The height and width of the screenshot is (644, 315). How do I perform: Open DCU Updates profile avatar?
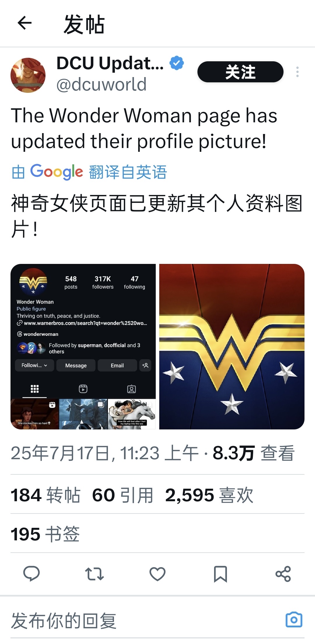[x=28, y=75]
